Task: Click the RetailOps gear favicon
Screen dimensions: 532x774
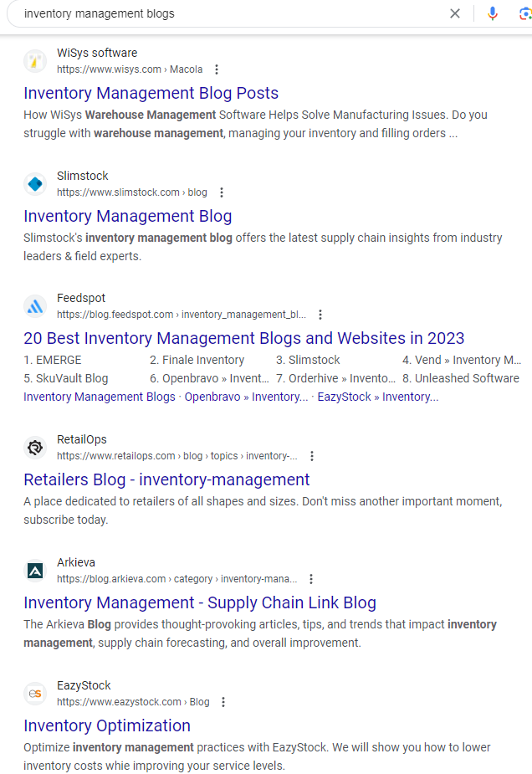Action: 35,447
